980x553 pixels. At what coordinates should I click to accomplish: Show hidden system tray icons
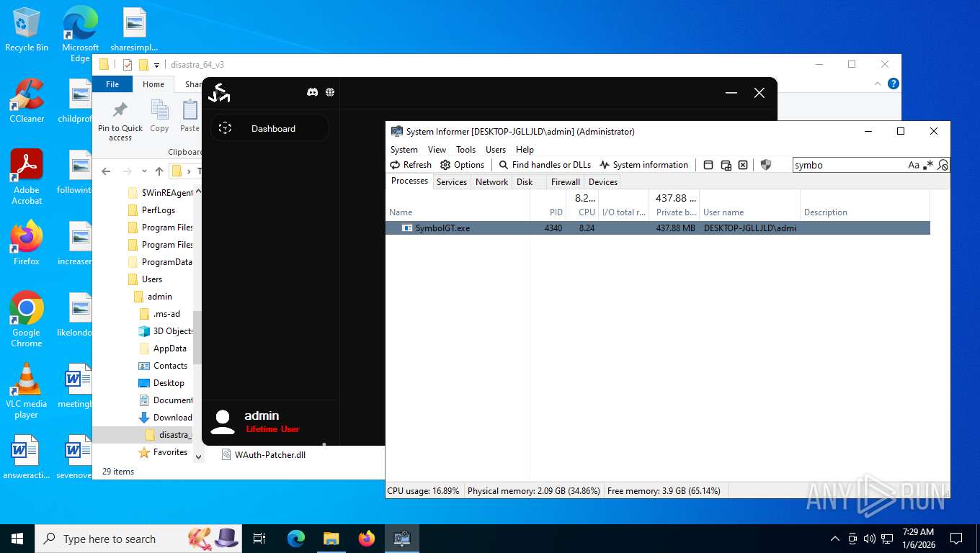tap(835, 539)
